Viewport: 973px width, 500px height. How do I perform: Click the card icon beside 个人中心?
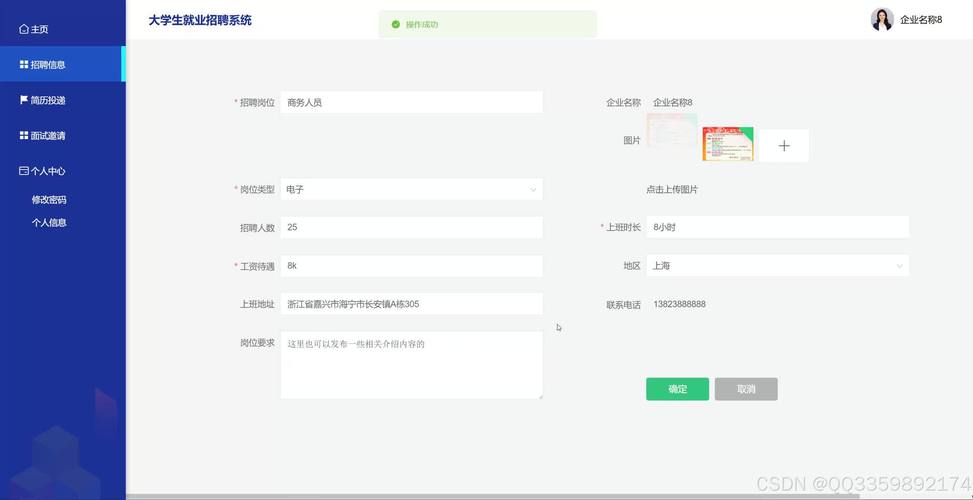(24, 171)
